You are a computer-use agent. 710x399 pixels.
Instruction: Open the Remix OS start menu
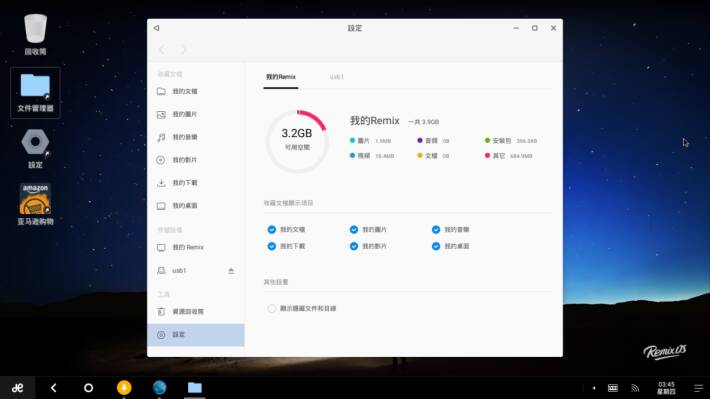[18, 388]
